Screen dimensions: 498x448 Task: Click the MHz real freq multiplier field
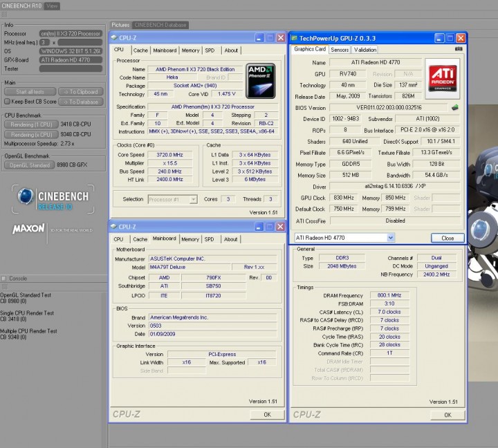click(44, 42)
